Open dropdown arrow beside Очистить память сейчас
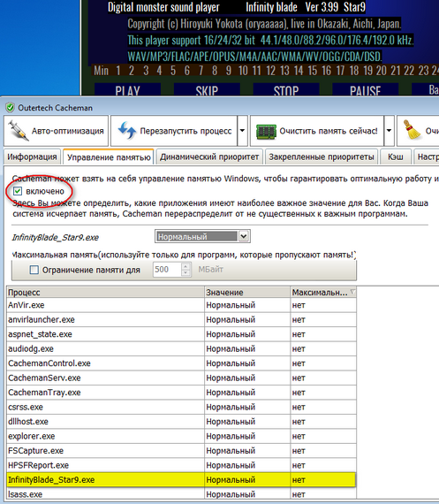The image size is (439, 504). pos(389,131)
